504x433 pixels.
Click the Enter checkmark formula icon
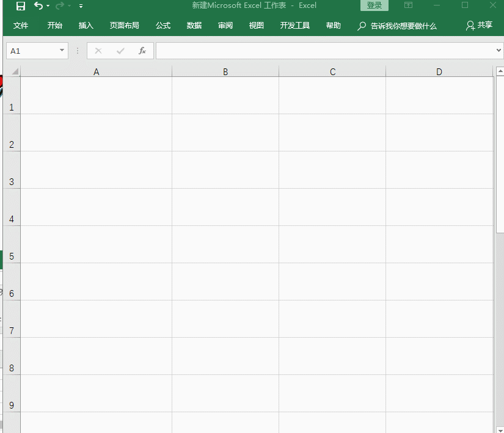(120, 51)
